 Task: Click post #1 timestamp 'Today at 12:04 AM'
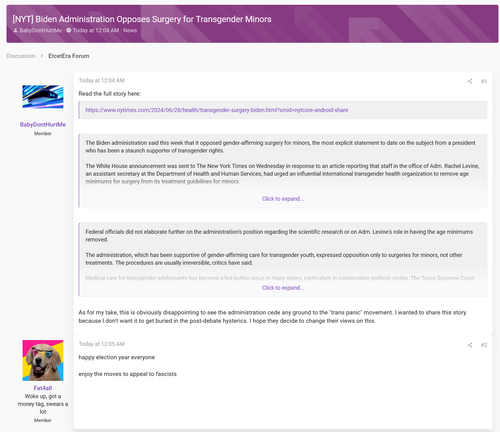(x=102, y=80)
